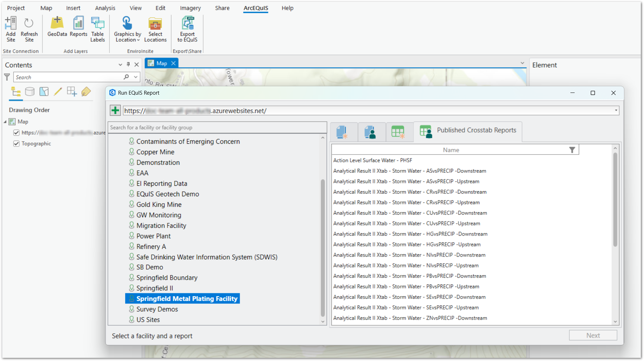Select List By Snapping icon
The width and height of the screenshot is (644, 361).
click(x=72, y=92)
